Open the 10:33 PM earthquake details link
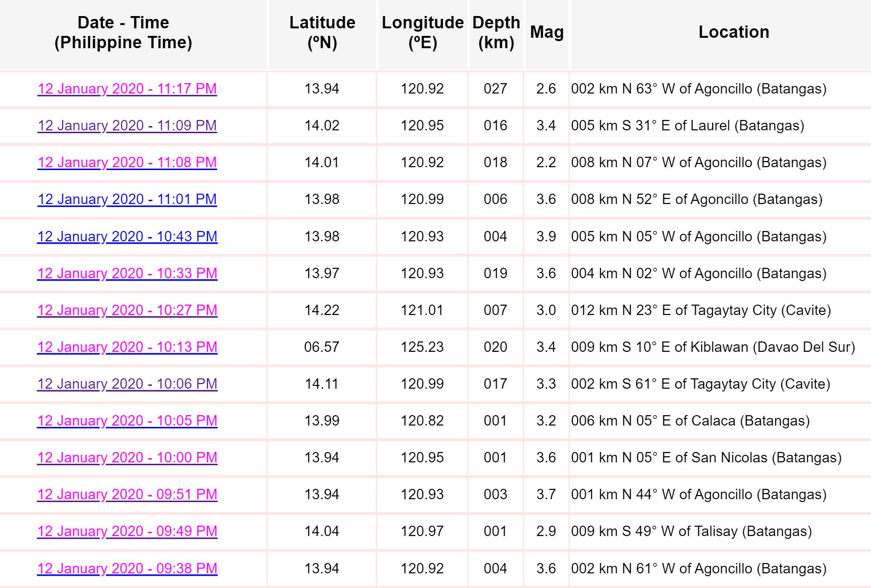This screenshot has height=588, width=871. tap(127, 273)
